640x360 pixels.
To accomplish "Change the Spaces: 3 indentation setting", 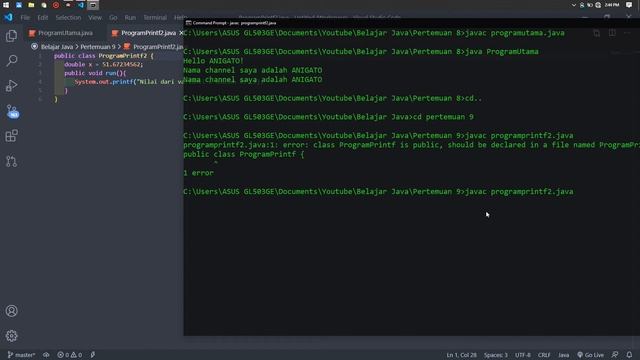I will pyautogui.click(x=496, y=355).
